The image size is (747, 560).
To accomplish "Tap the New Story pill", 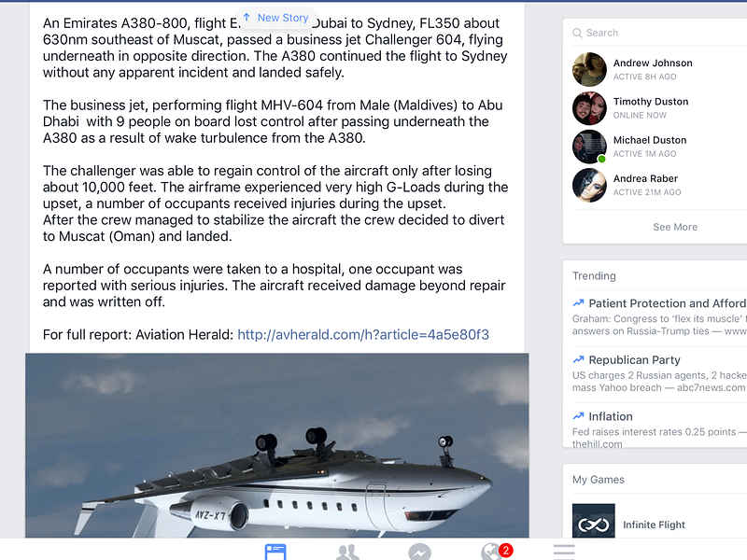I will (x=276, y=18).
